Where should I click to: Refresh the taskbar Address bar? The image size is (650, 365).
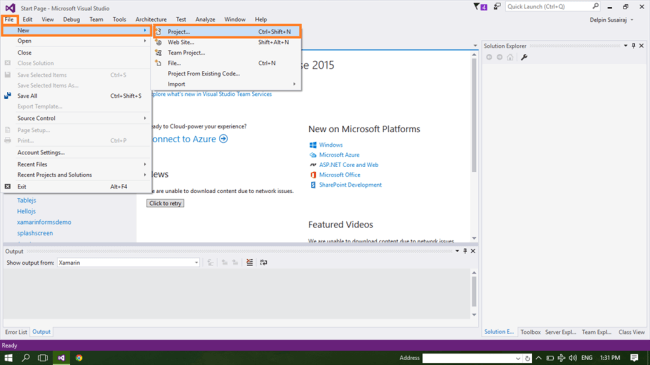[x=527, y=358]
